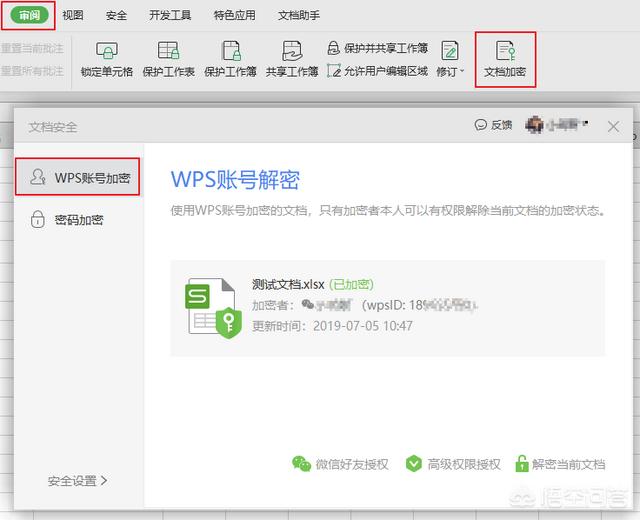
Task: Click 微信好友授权 WeChat authorization
Action: [340, 464]
